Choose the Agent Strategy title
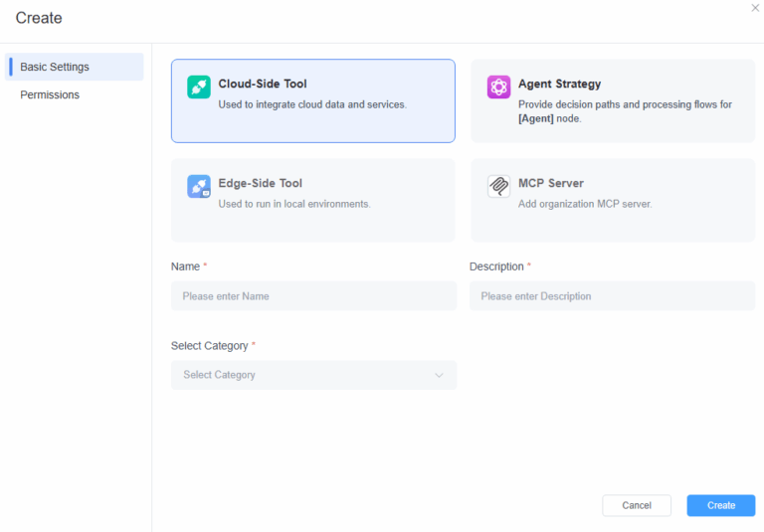764x532 pixels. (559, 84)
